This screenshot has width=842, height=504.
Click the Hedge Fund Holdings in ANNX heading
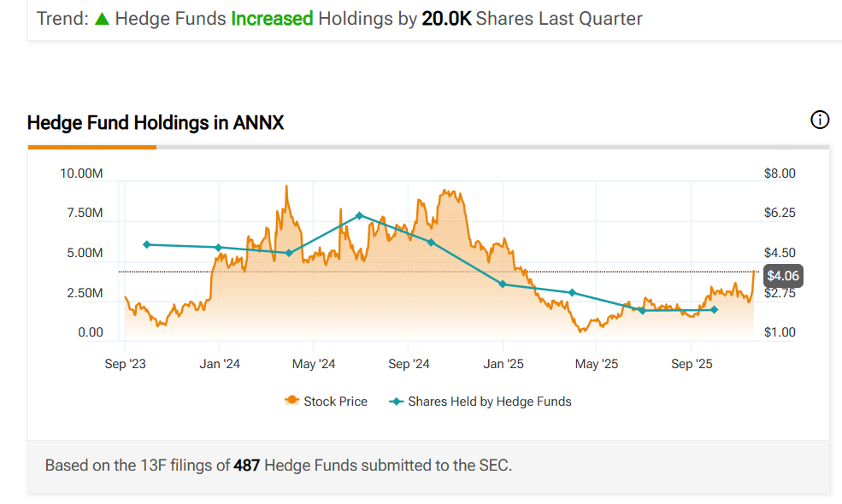coord(156,123)
